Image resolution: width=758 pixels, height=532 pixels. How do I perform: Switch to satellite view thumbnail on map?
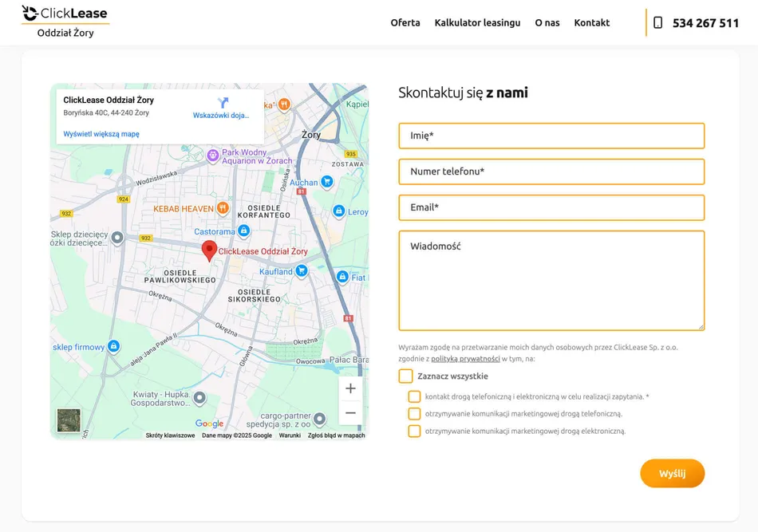click(69, 420)
